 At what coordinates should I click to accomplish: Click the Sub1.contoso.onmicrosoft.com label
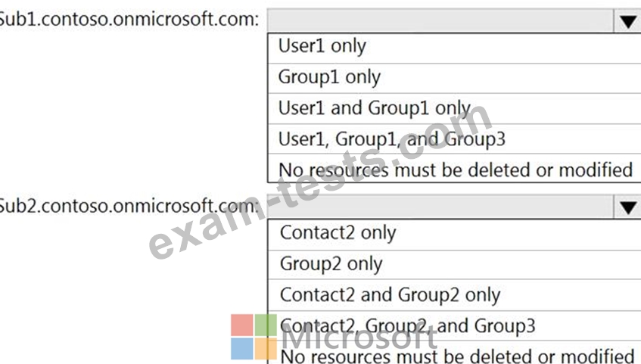129,19
